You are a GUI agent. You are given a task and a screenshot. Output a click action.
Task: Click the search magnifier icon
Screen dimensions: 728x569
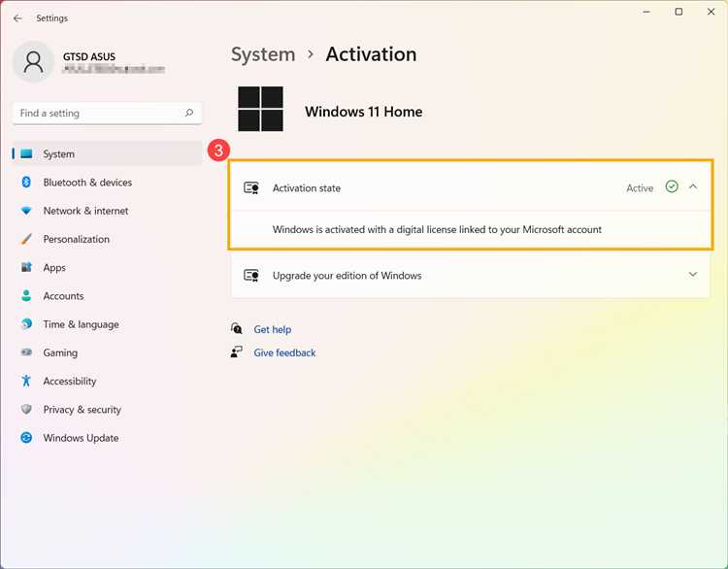pyautogui.click(x=189, y=113)
